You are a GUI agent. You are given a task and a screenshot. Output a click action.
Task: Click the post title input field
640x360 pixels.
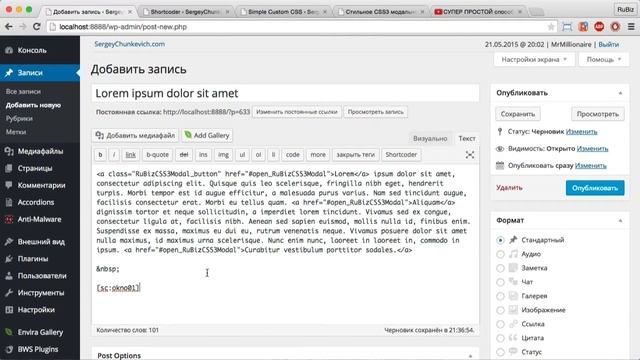tap(285, 93)
